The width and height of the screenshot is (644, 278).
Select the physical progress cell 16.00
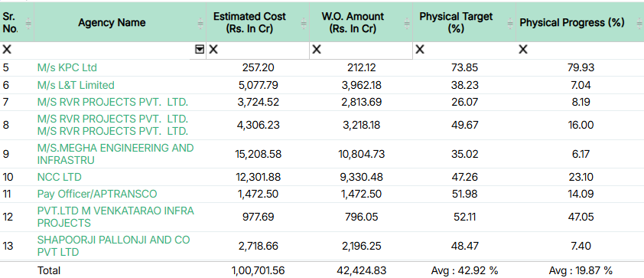581,125
